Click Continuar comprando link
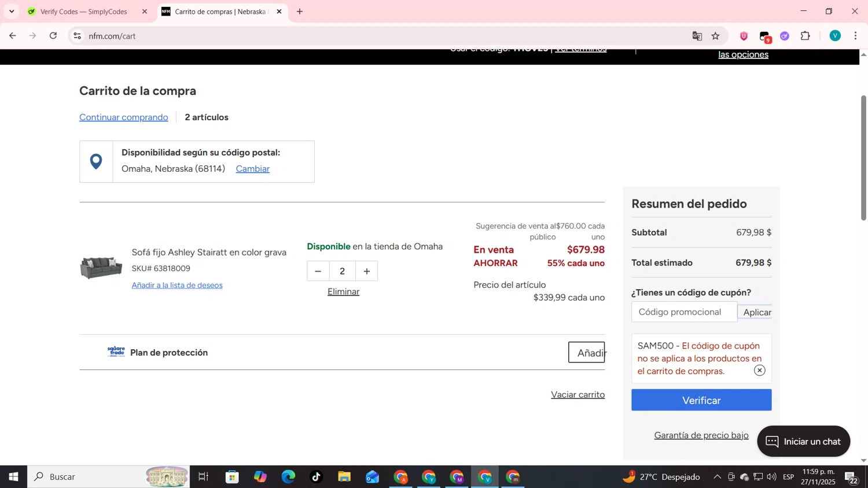Viewport: 868px width, 488px height. (x=124, y=117)
